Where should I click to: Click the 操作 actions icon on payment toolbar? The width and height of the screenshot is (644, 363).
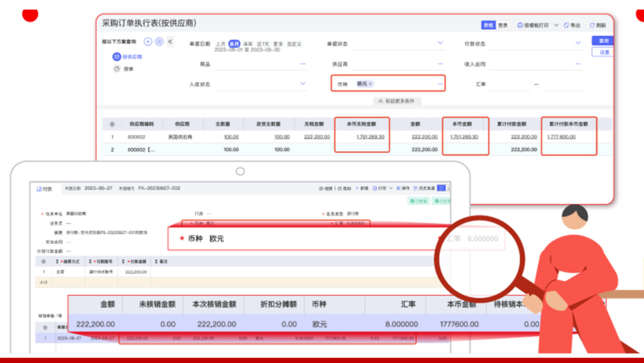pos(399,188)
